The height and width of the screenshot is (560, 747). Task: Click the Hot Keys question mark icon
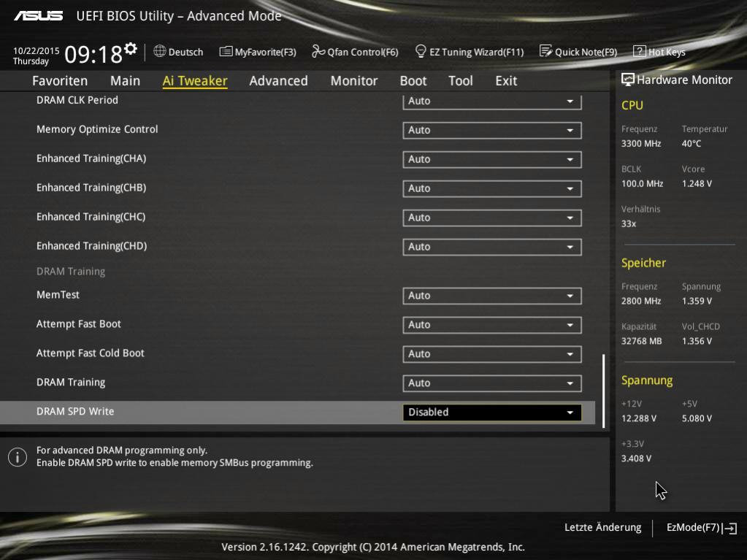point(640,51)
